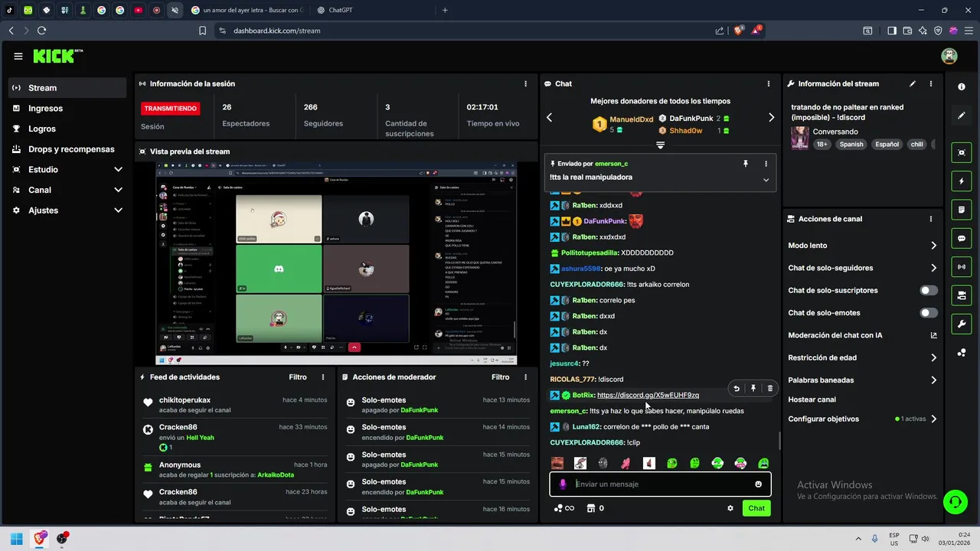Click the KICK logo
980x551 pixels.
pyautogui.click(x=58, y=56)
